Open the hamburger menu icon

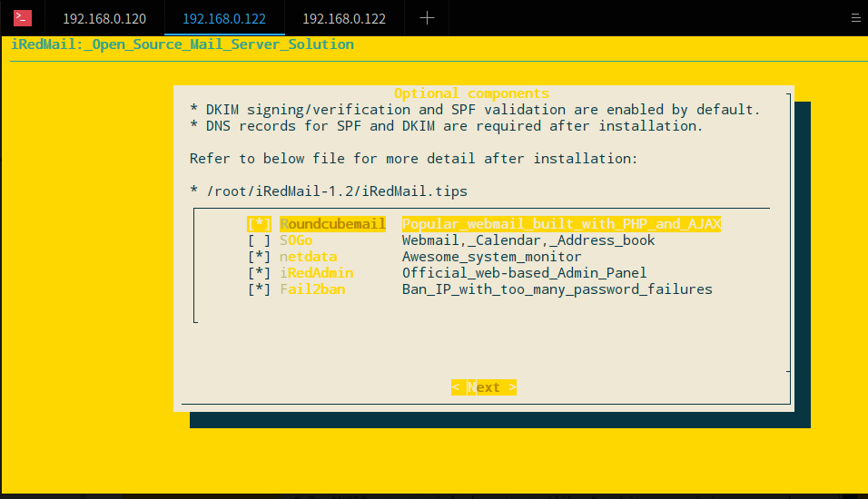pyautogui.click(x=855, y=18)
